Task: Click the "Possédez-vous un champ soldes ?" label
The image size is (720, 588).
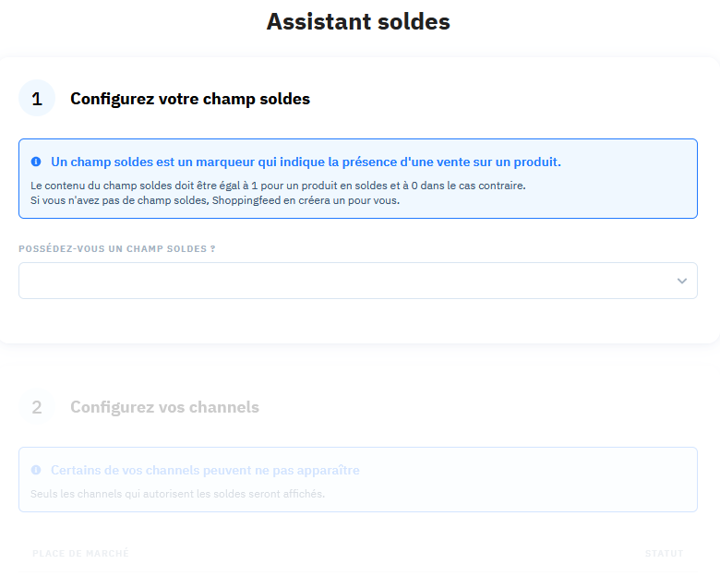Action: point(117,249)
